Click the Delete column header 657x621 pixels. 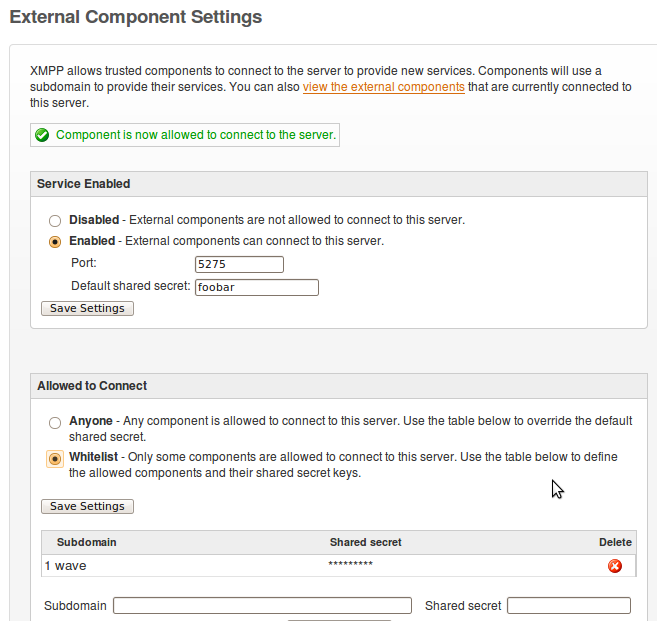click(615, 542)
